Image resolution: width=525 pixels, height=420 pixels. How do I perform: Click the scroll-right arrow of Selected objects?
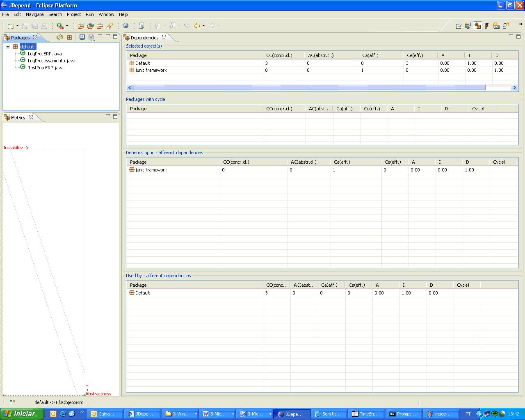tap(515, 88)
